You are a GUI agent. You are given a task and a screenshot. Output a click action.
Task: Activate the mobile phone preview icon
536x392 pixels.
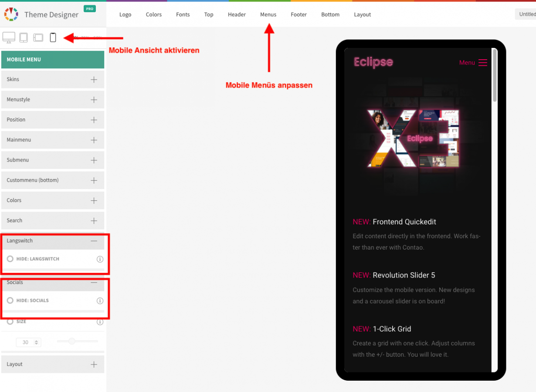(53, 37)
